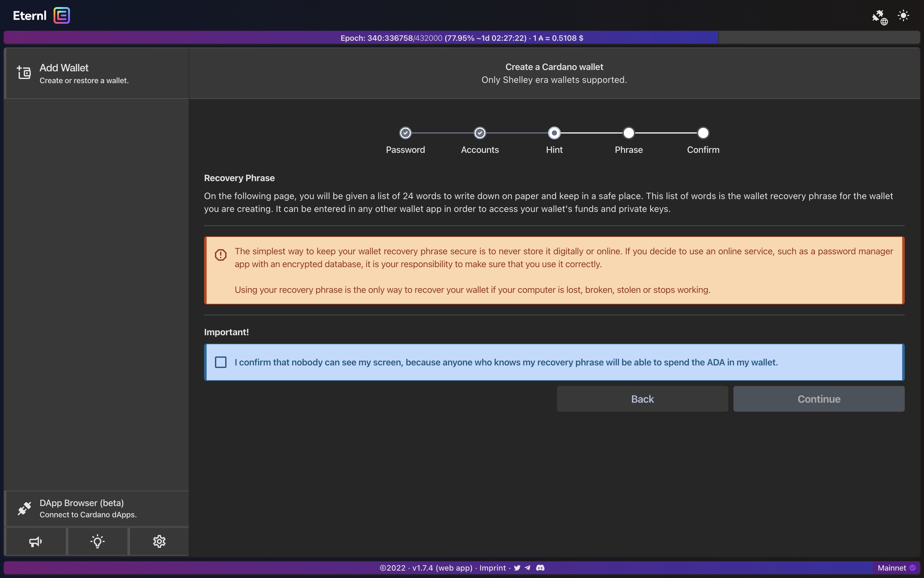Click the Create a Cardano wallet title
924x578 pixels.
click(x=554, y=66)
